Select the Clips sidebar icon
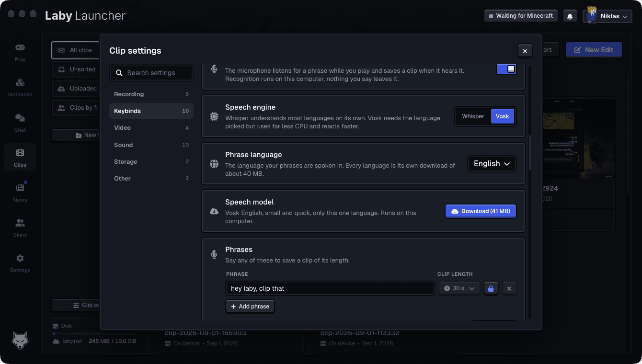The image size is (642, 364). click(x=20, y=158)
